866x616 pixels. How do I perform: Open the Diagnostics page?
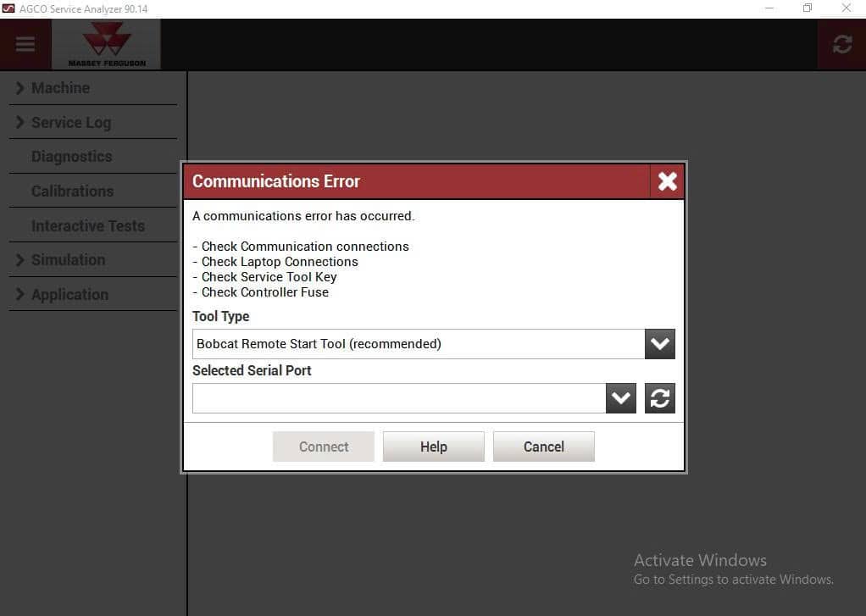coord(71,157)
